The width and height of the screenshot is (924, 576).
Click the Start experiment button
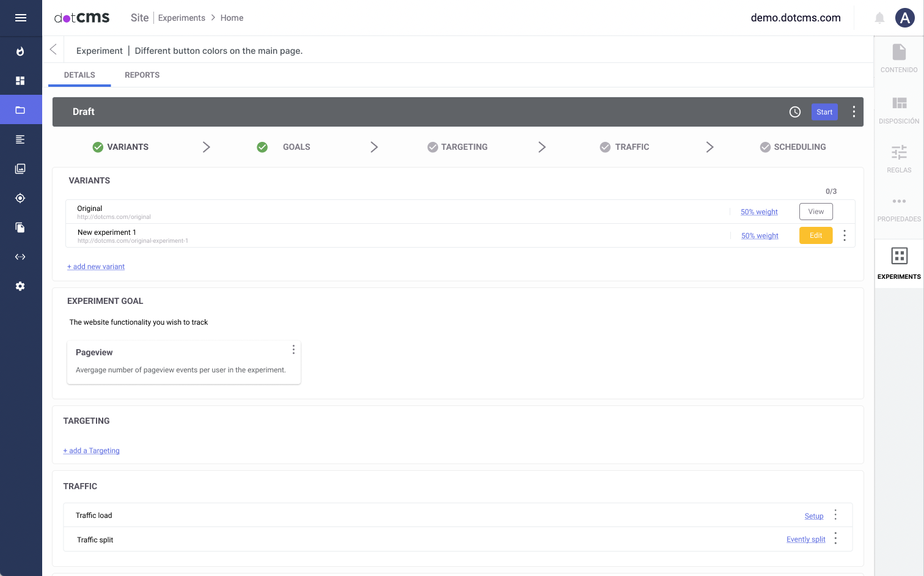coord(824,112)
